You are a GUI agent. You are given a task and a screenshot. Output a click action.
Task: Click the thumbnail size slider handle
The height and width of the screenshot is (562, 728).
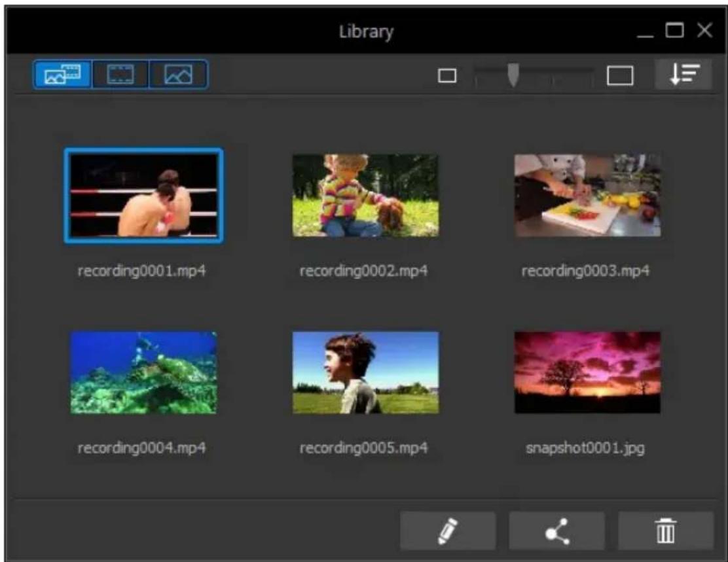[513, 75]
